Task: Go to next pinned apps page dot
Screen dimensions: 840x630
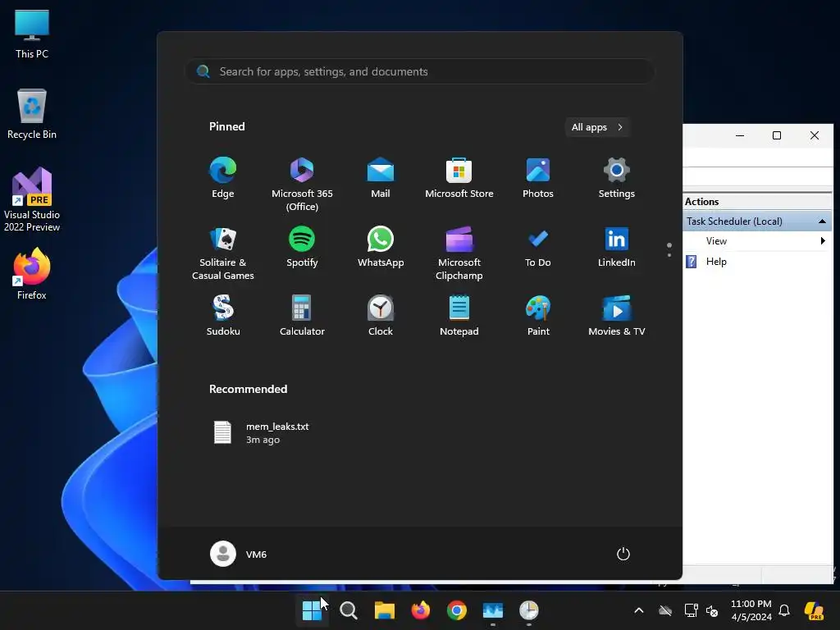Action: (669, 255)
